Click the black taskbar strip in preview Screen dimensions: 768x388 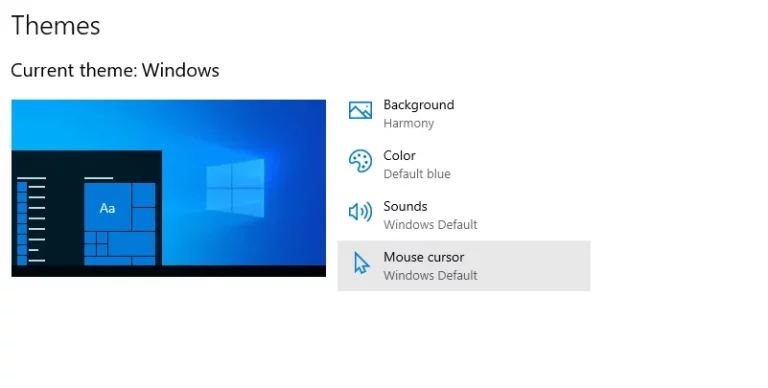pos(168,271)
